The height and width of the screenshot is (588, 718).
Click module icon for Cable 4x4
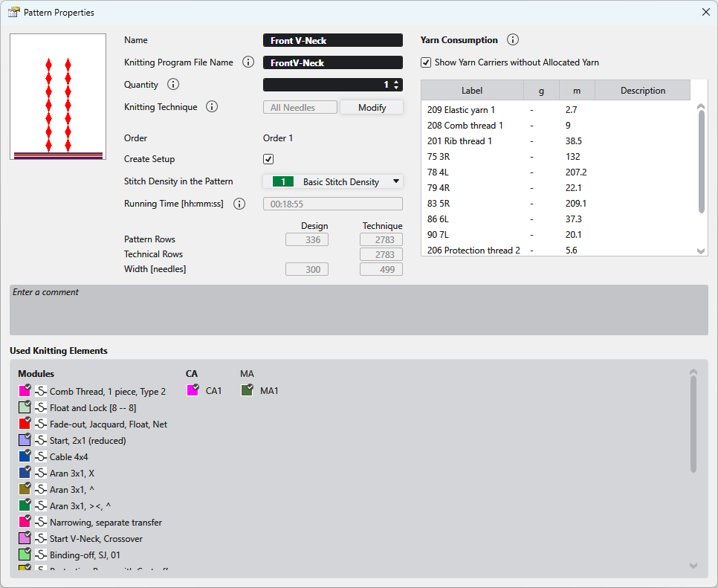pos(42,457)
